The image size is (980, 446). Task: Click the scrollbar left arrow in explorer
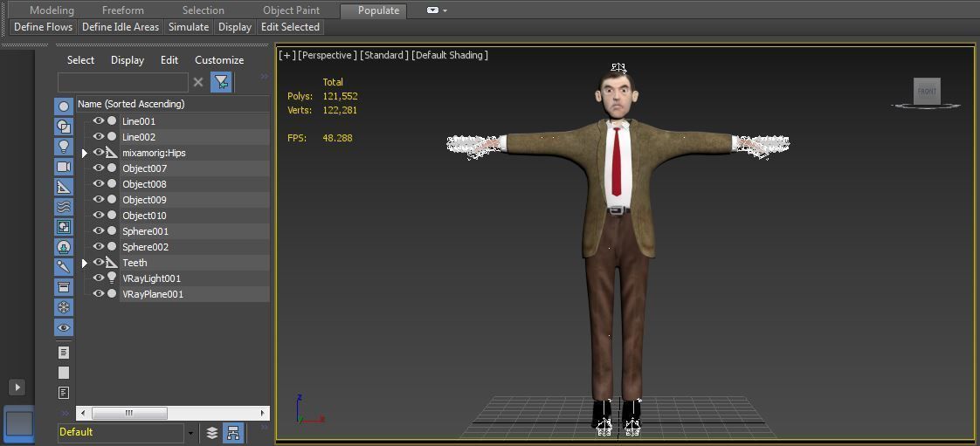click(83, 413)
